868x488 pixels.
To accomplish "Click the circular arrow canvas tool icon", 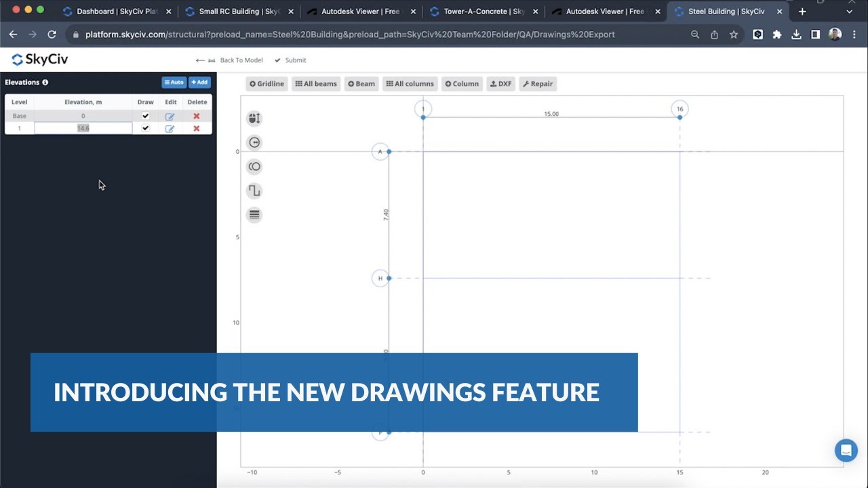I will 254,142.
